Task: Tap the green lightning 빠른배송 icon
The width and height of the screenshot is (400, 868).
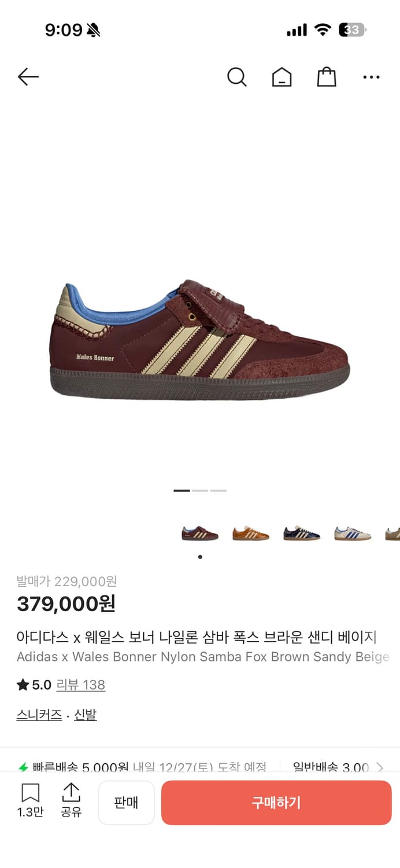Action: (x=23, y=768)
